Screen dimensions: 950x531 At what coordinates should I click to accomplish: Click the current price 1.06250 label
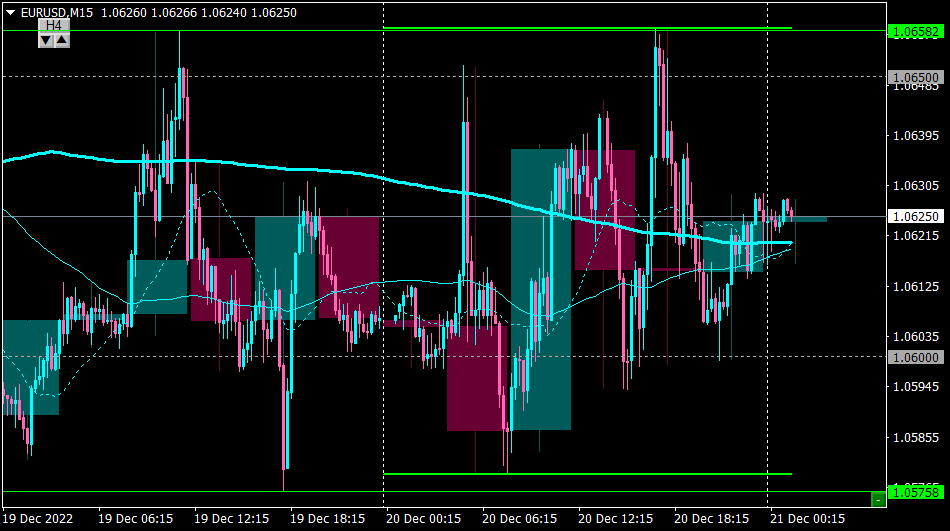click(916, 216)
